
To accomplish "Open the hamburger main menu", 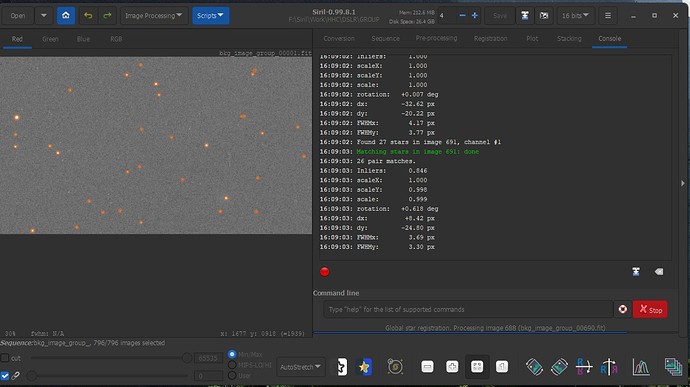I will 608,15.
